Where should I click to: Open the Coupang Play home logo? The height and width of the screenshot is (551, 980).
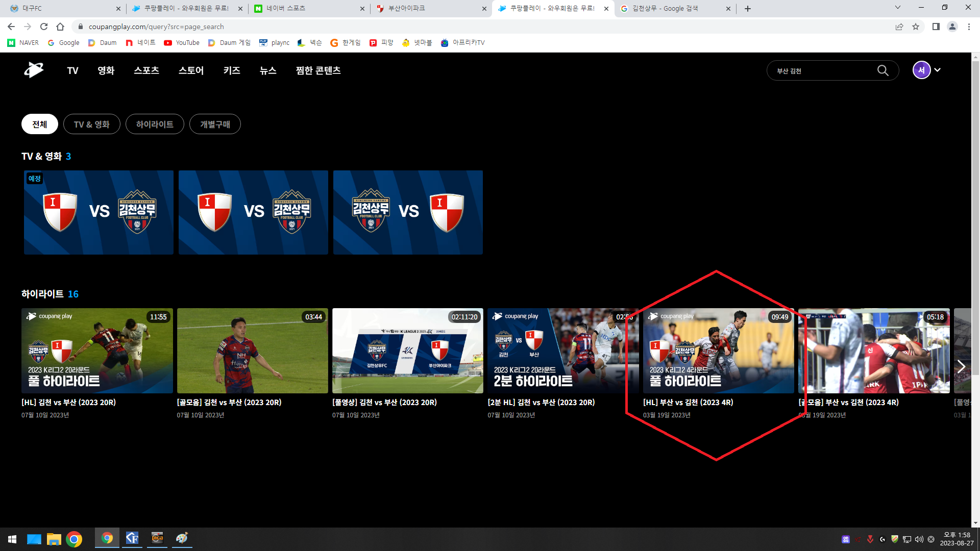tap(34, 70)
